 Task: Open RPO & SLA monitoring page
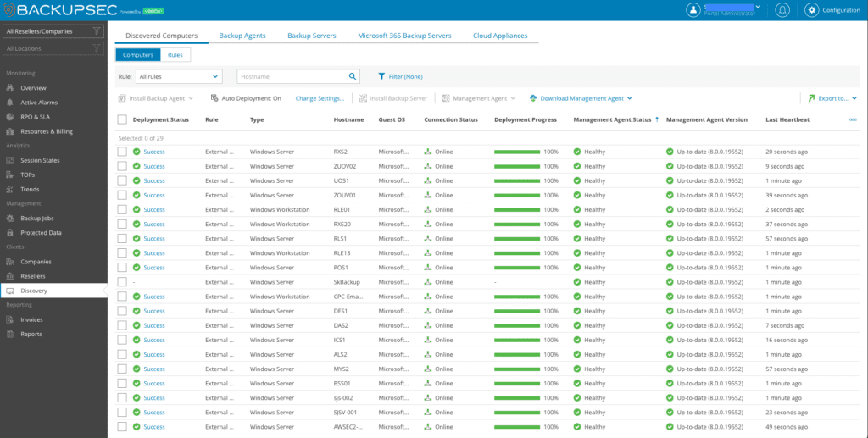[x=36, y=117]
